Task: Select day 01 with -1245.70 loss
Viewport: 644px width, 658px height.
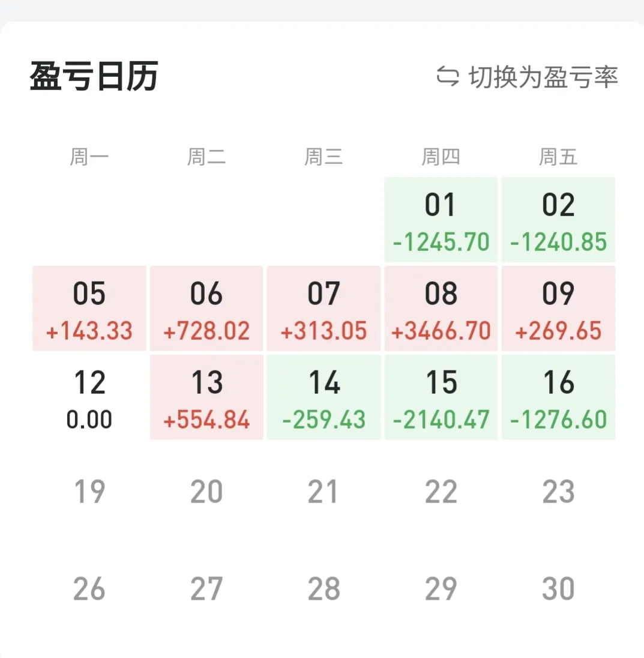Action: tap(441, 220)
